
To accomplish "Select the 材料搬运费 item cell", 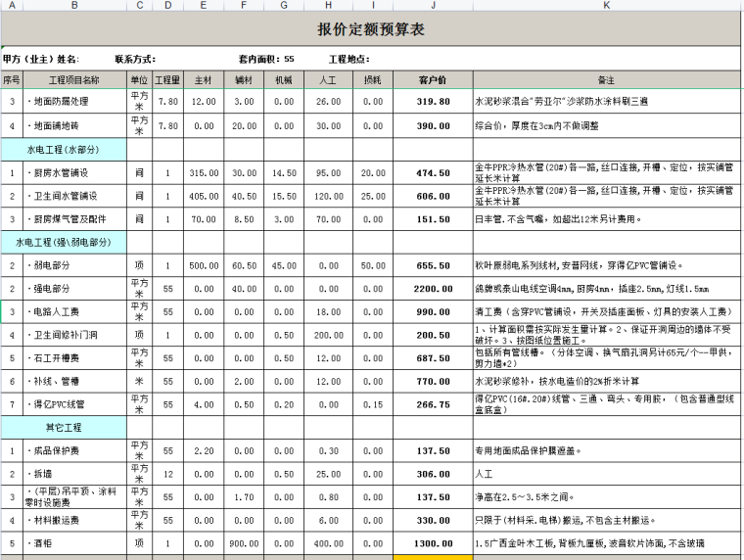I will (x=75, y=521).
